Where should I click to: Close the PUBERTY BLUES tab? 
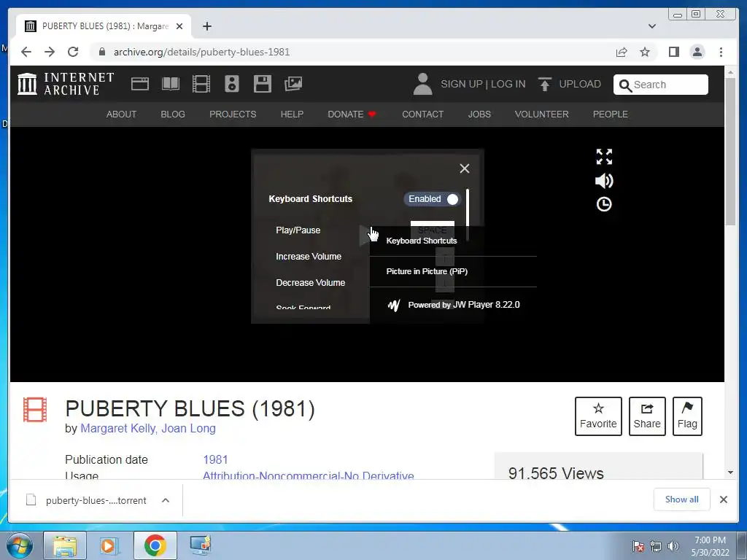click(179, 26)
